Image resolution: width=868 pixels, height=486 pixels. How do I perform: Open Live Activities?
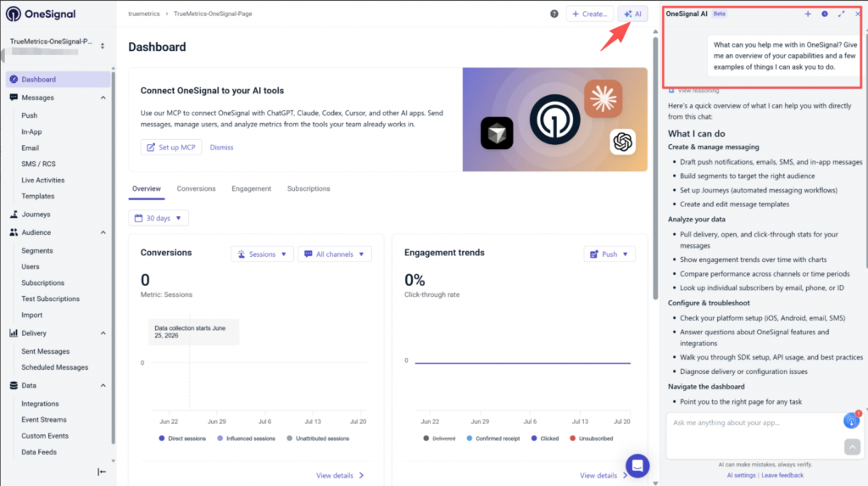click(x=42, y=180)
